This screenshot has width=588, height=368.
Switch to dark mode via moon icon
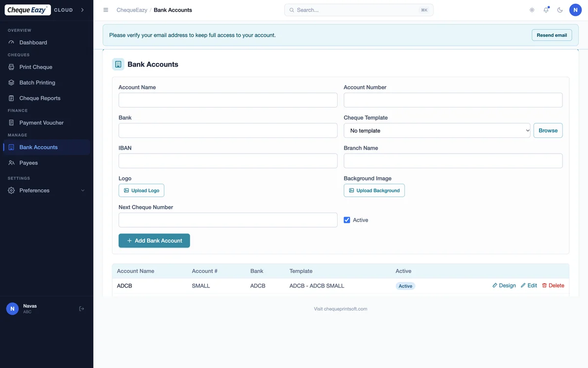(560, 10)
